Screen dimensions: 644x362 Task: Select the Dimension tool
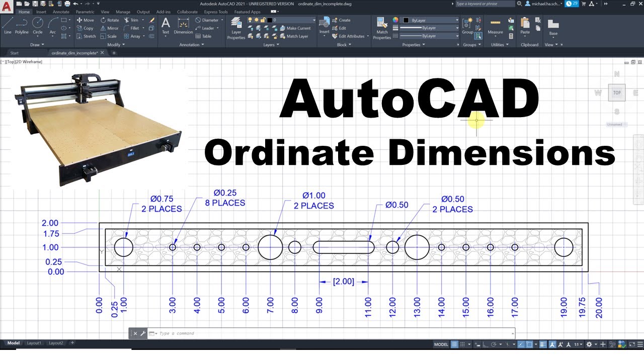183,26
